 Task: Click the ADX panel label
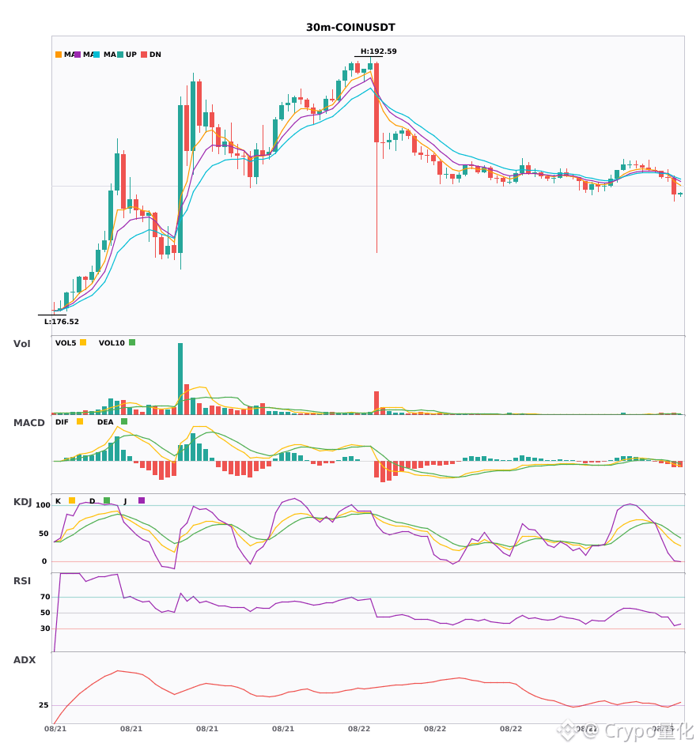click(x=25, y=660)
